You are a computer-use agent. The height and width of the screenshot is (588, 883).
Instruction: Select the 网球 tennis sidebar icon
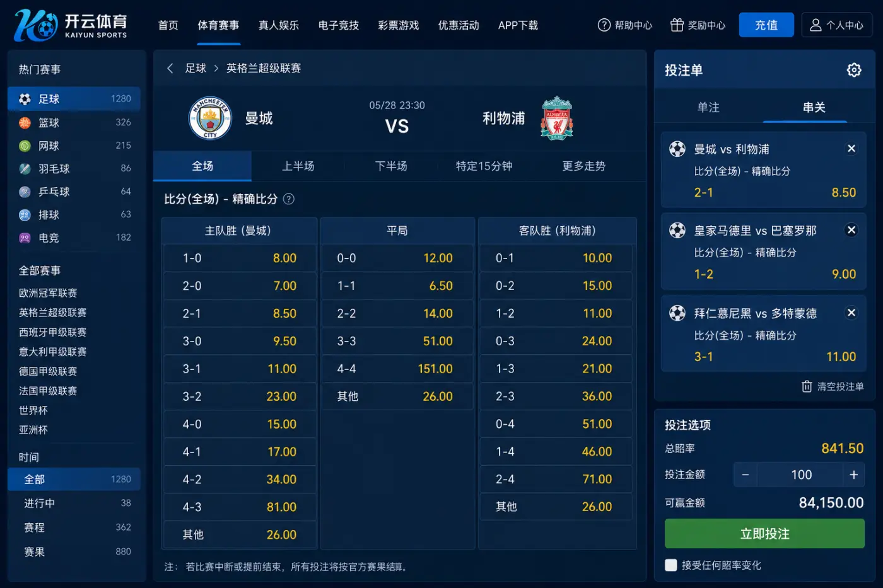tap(25, 146)
